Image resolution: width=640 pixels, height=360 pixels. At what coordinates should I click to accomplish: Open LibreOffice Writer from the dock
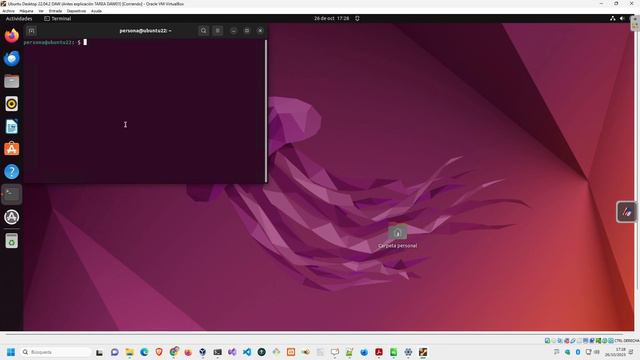(x=12, y=127)
